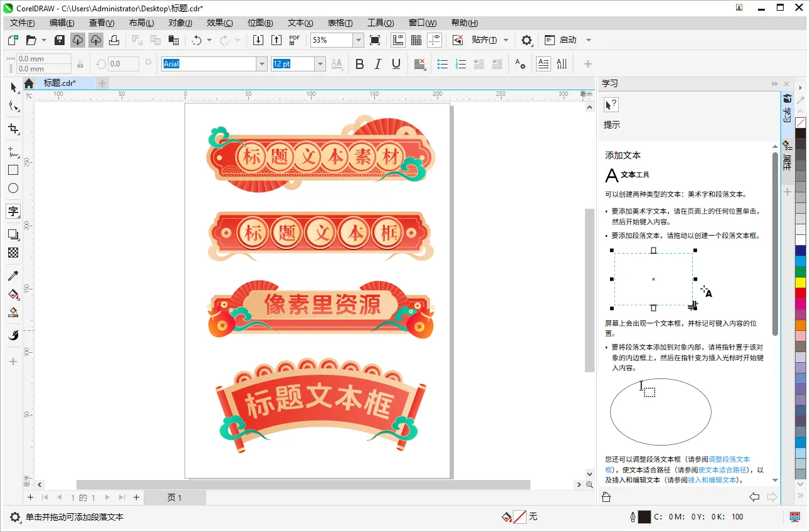This screenshot has height=532, width=810.
Task: Open the 53% zoom level dropdown
Action: [x=358, y=40]
